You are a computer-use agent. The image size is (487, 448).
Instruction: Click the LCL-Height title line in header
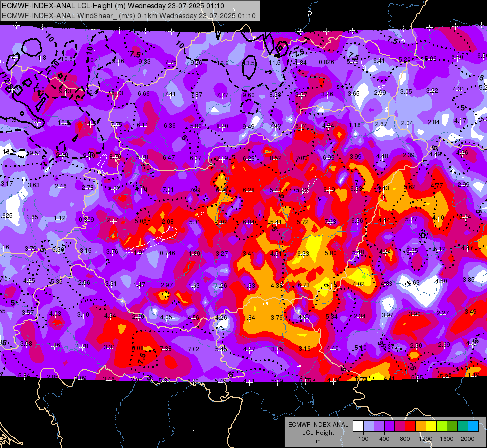[x=113, y=6]
